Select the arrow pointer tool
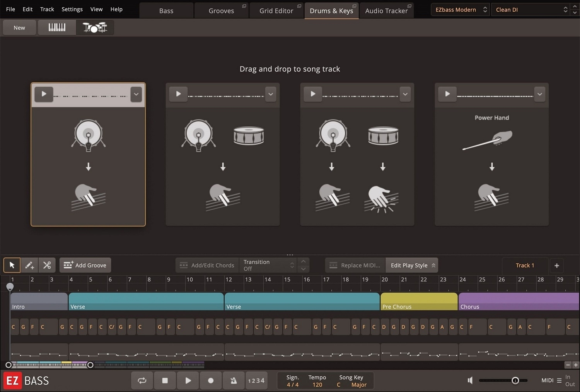580x392 pixels. click(x=12, y=265)
